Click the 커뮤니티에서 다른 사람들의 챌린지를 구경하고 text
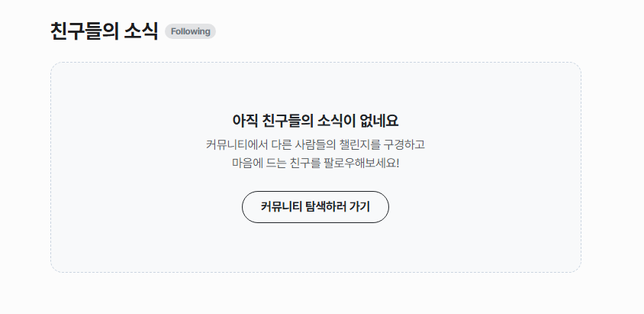 click(315, 144)
